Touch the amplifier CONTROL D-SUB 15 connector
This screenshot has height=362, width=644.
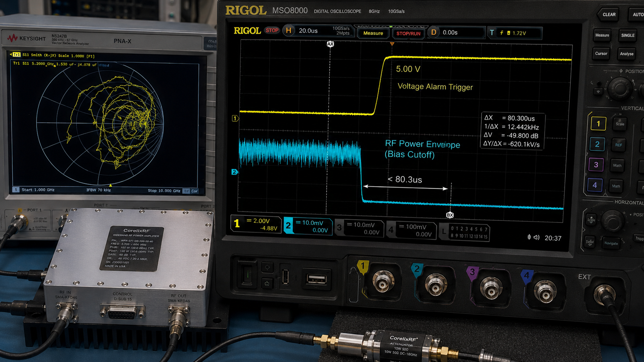[122, 312]
